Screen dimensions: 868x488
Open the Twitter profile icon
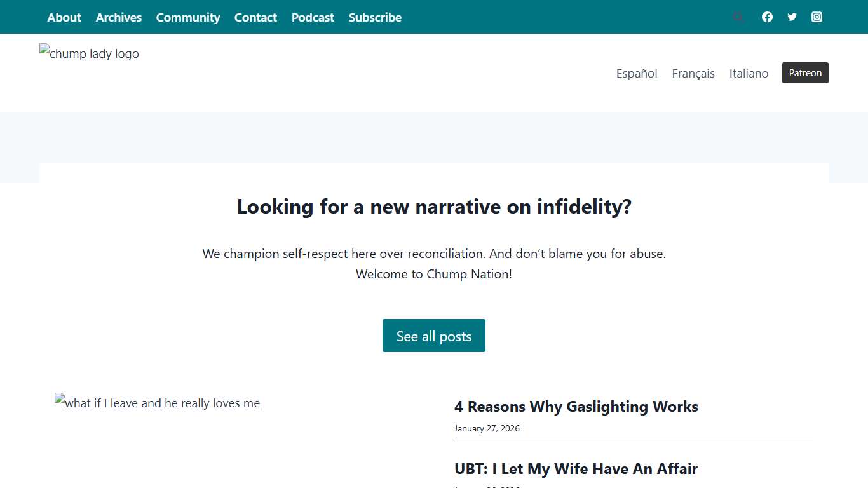792,17
